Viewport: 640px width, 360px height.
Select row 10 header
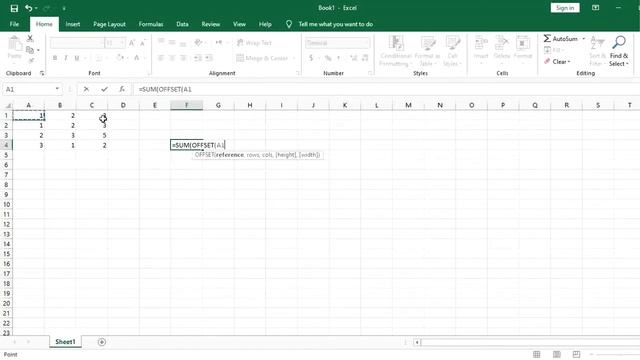tap(6, 204)
